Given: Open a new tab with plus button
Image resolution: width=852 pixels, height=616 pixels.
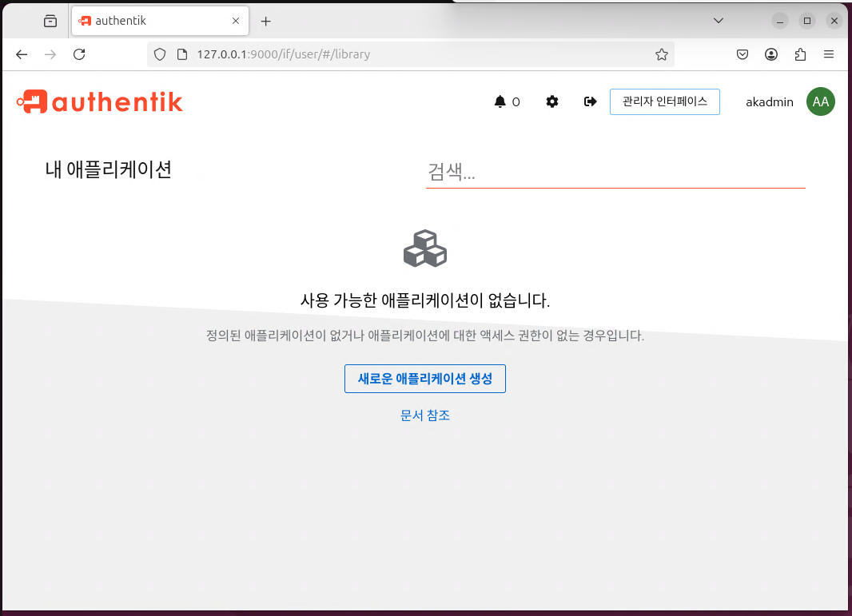Looking at the screenshot, I should (265, 22).
